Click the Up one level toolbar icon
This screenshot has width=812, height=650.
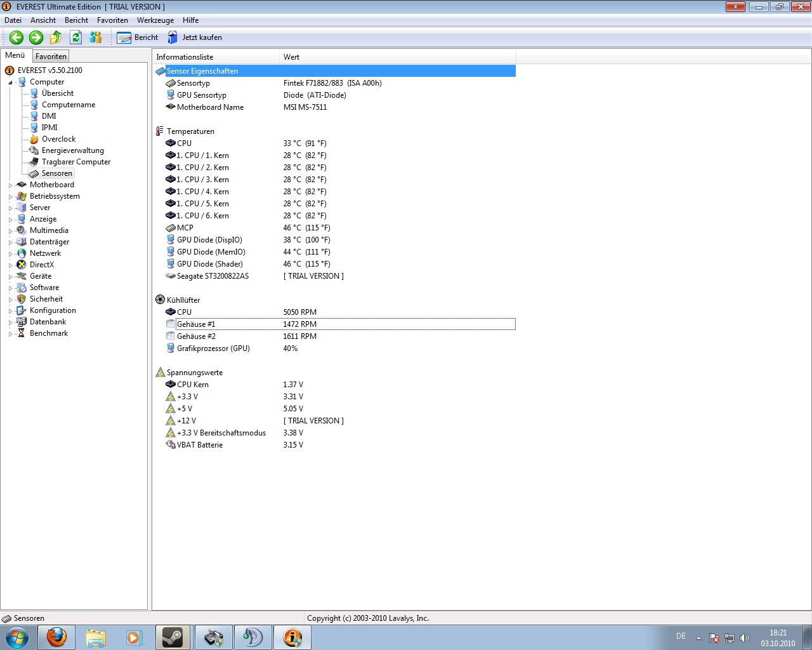tap(56, 37)
